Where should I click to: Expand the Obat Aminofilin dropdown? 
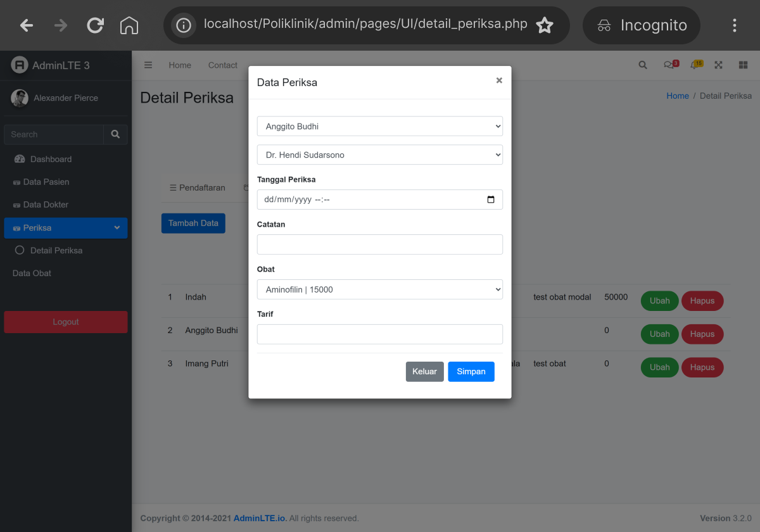pyautogui.click(x=379, y=289)
